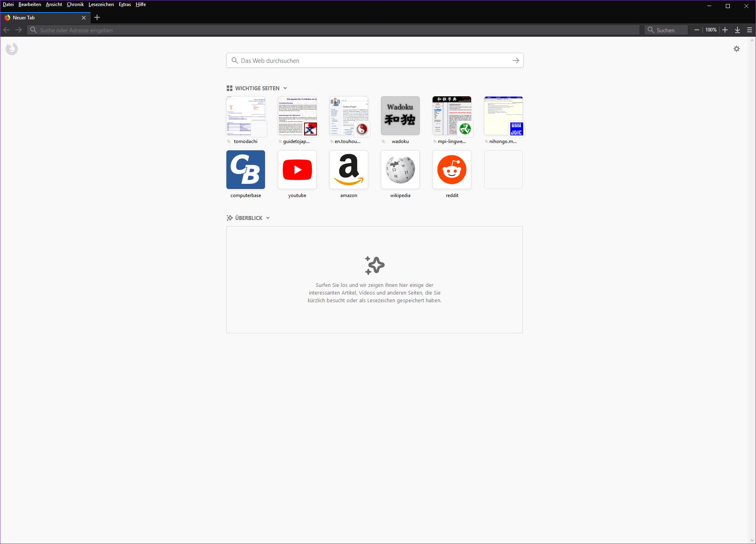
Task: Open the hamburger application menu
Action: point(750,30)
